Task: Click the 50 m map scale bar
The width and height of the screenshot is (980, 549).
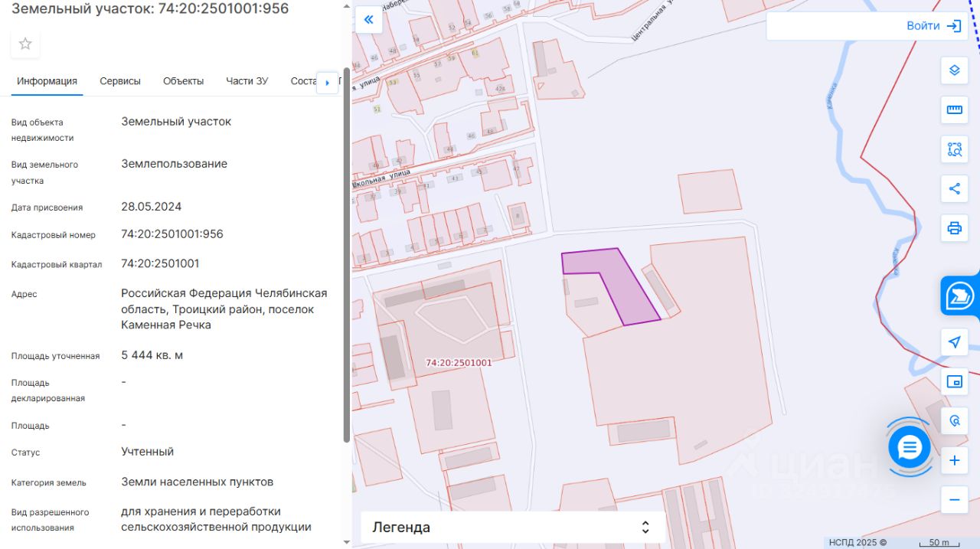Action: [x=939, y=542]
